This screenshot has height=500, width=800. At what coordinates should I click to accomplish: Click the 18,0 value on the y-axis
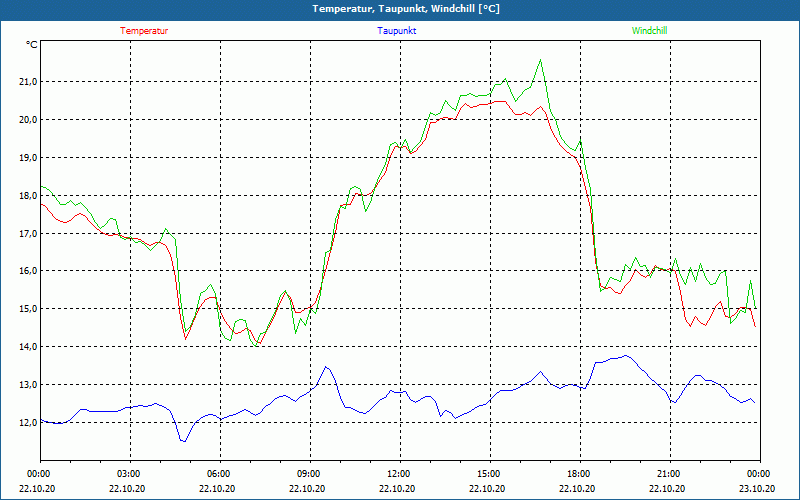point(29,195)
